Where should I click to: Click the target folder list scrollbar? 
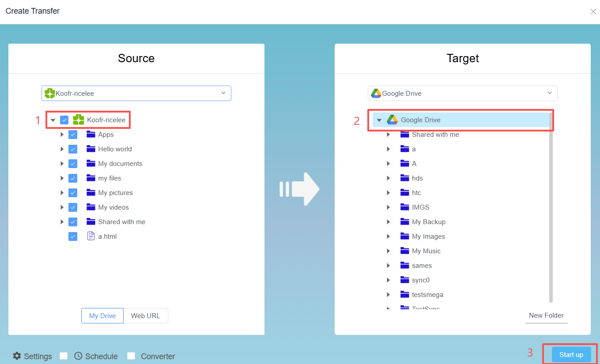pyautogui.click(x=551, y=207)
